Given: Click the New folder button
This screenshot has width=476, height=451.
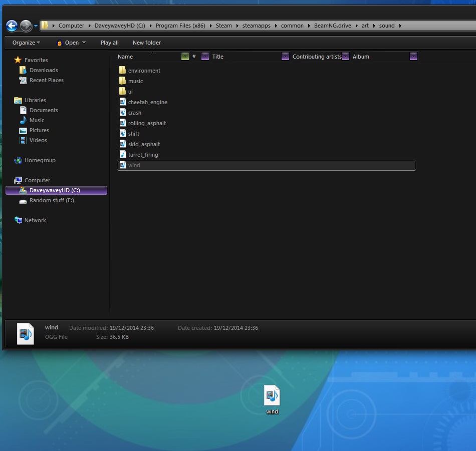Looking at the screenshot, I should coord(147,43).
